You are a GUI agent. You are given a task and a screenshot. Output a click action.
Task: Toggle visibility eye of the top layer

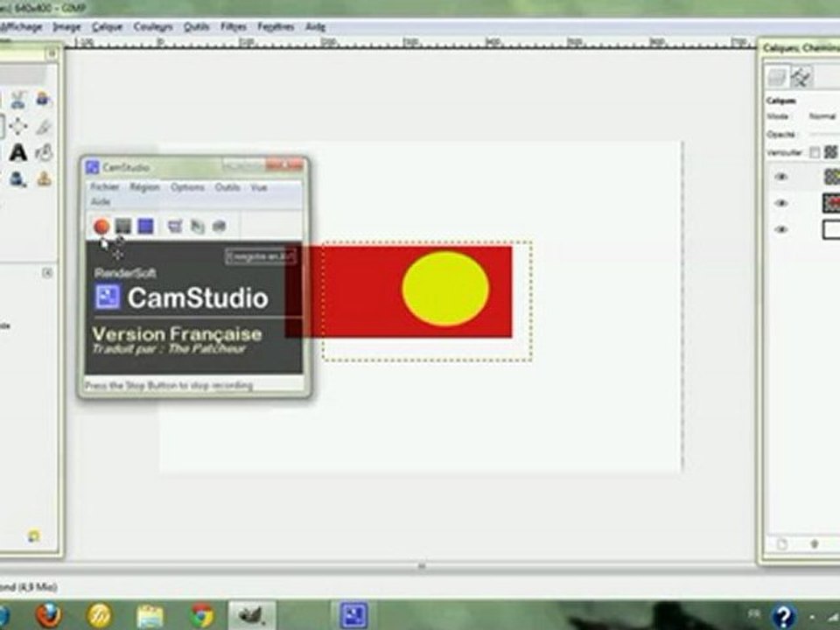point(781,177)
